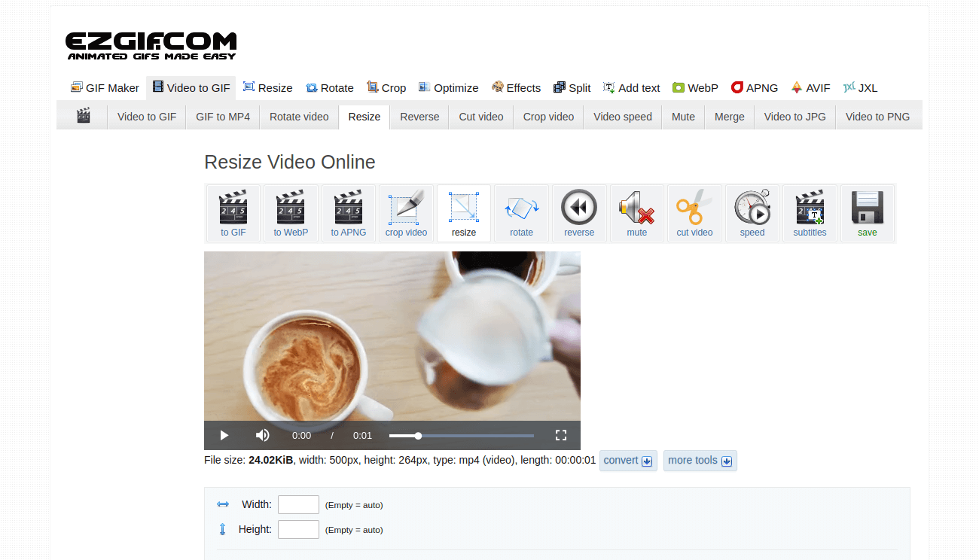Switch to the Video speed tab
The image size is (979, 560).
pos(622,117)
